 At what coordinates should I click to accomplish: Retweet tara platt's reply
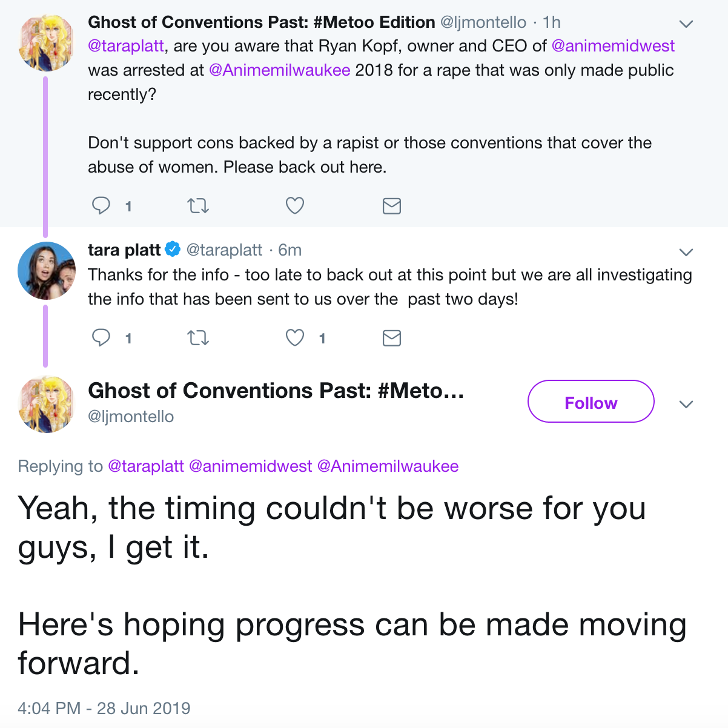tap(198, 337)
